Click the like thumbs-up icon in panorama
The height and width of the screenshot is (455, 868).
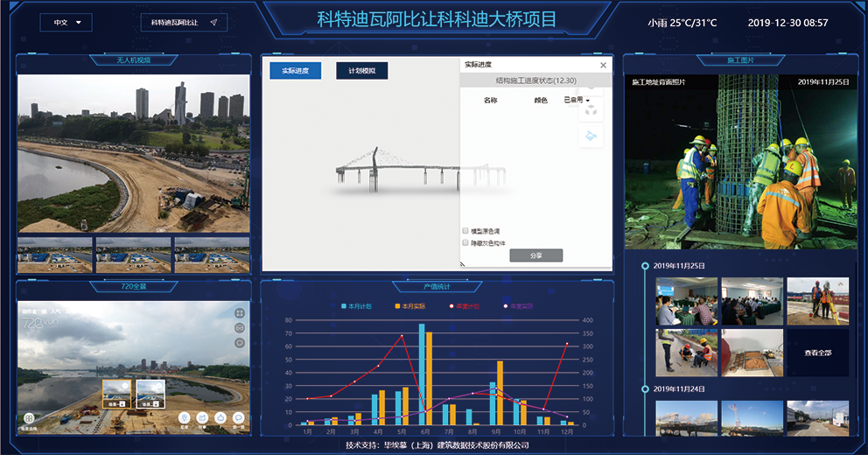(x=220, y=418)
